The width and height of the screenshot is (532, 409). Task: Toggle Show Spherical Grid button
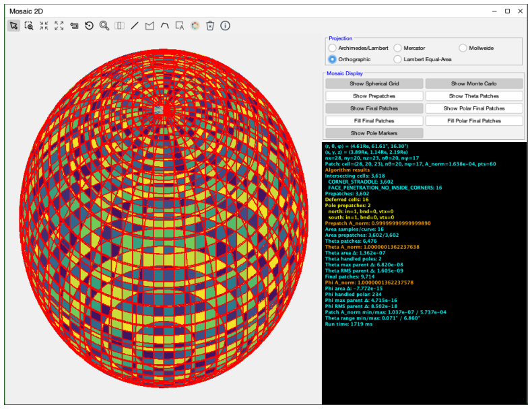click(374, 83)
